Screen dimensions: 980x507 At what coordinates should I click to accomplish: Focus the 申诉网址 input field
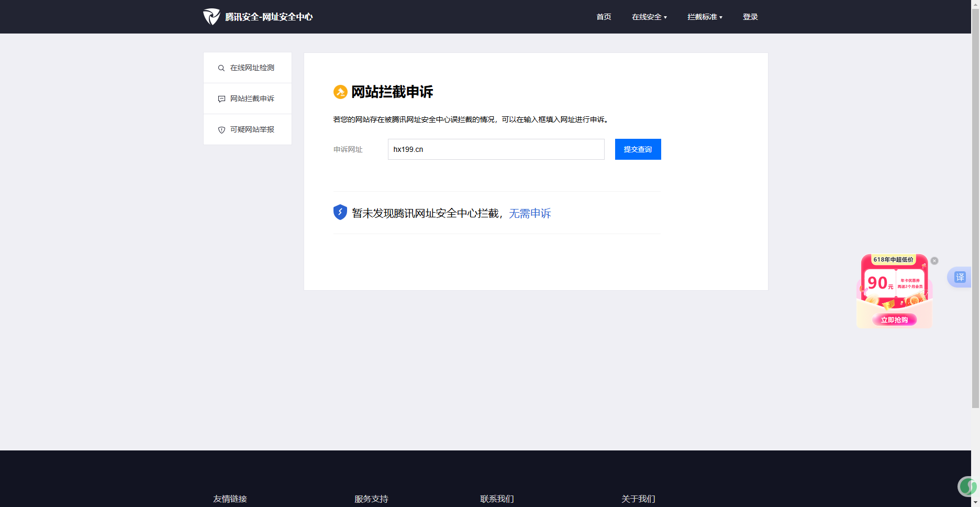[496, 149]
